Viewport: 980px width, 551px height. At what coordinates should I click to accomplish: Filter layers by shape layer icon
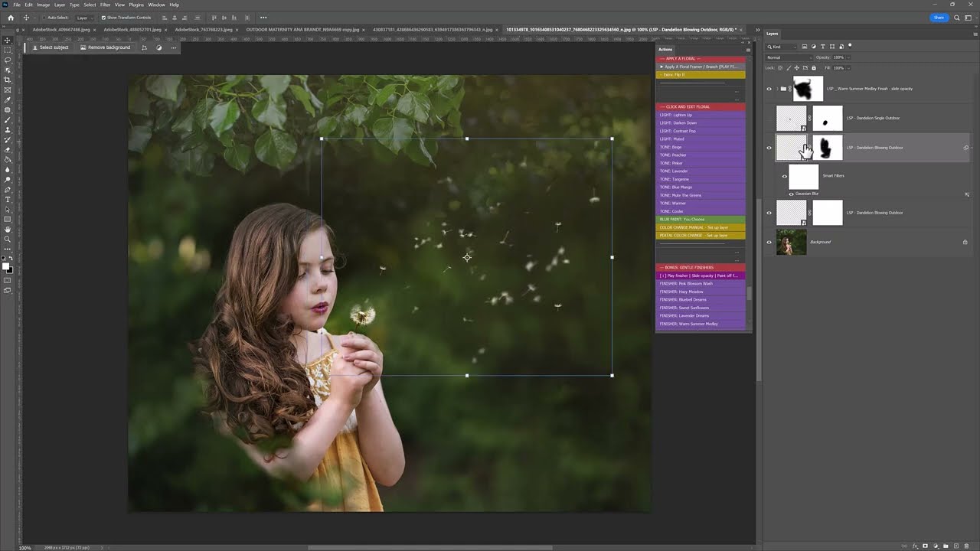click(832, 47)
